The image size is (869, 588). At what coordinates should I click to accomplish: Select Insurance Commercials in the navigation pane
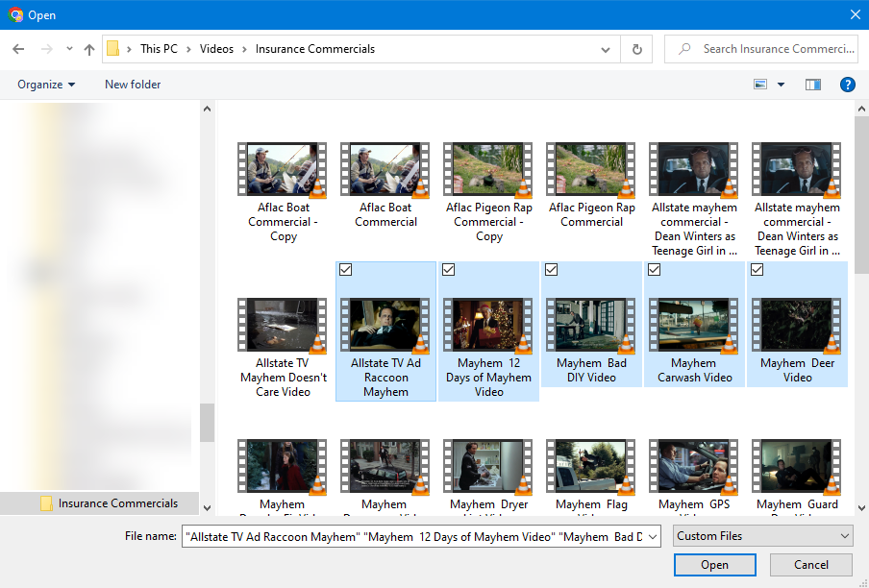[x=100, y=503]
